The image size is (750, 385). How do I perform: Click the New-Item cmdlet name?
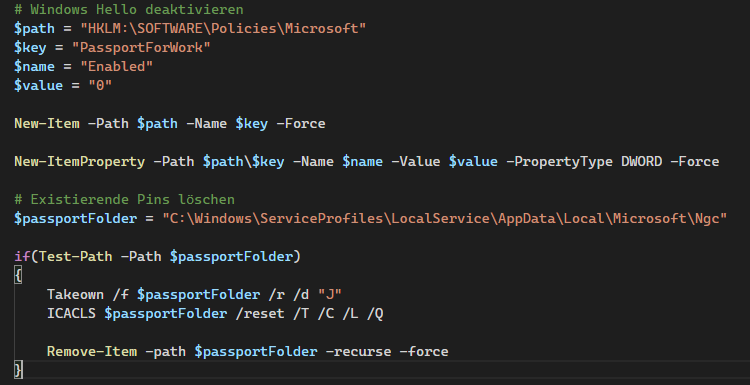[x=47, y=123]
